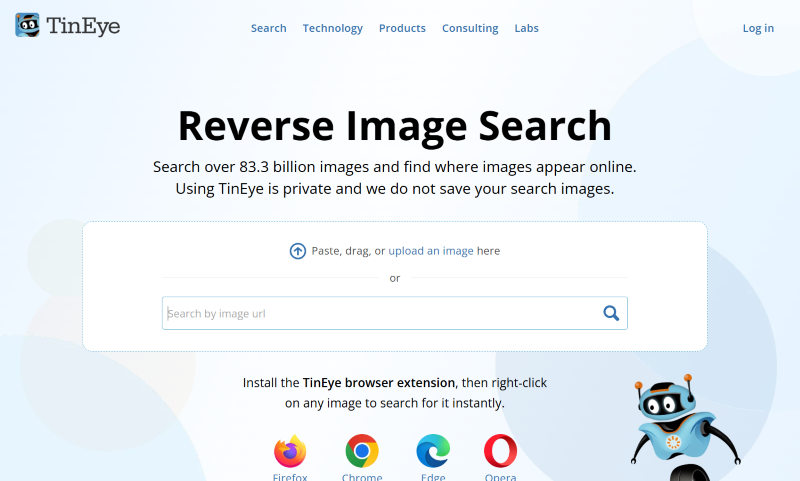Click the 'upload an image' link
The height and width of the screenshot is (481, 800).
tap(431, 251)
